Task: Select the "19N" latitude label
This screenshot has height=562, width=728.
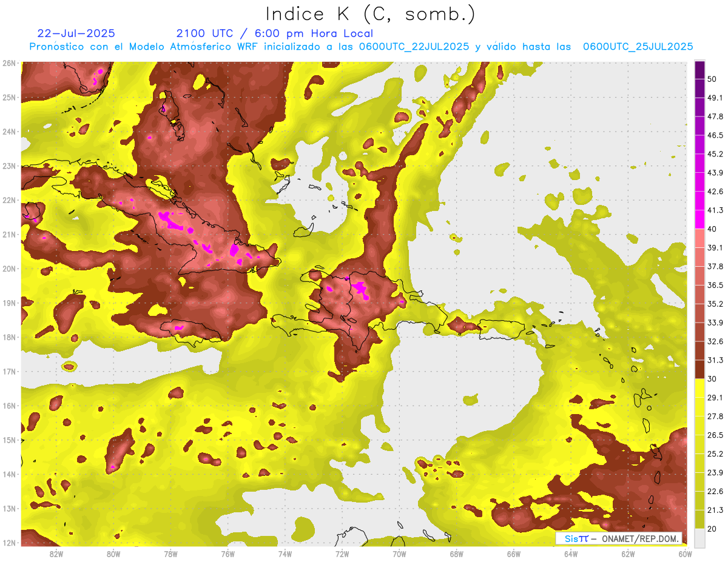Action: [10, 303]
